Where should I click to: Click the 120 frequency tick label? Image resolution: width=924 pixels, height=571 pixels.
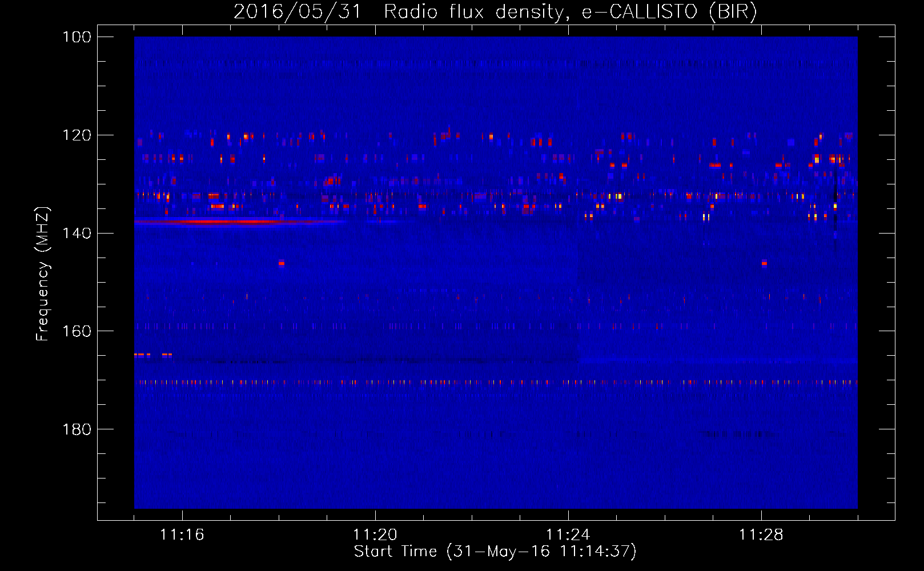(x=77, y=135)
